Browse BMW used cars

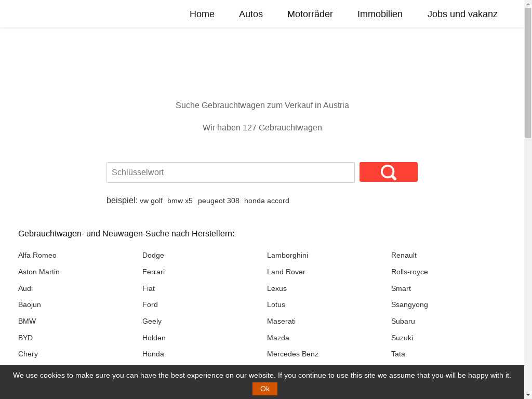pos(27,321)
